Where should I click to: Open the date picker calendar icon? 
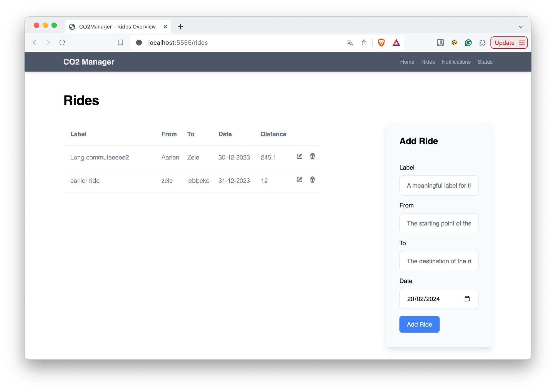(x=467, y=299)
